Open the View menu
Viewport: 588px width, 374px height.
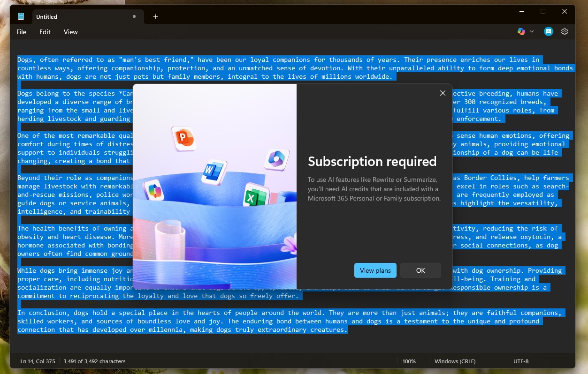click(70, 32)
